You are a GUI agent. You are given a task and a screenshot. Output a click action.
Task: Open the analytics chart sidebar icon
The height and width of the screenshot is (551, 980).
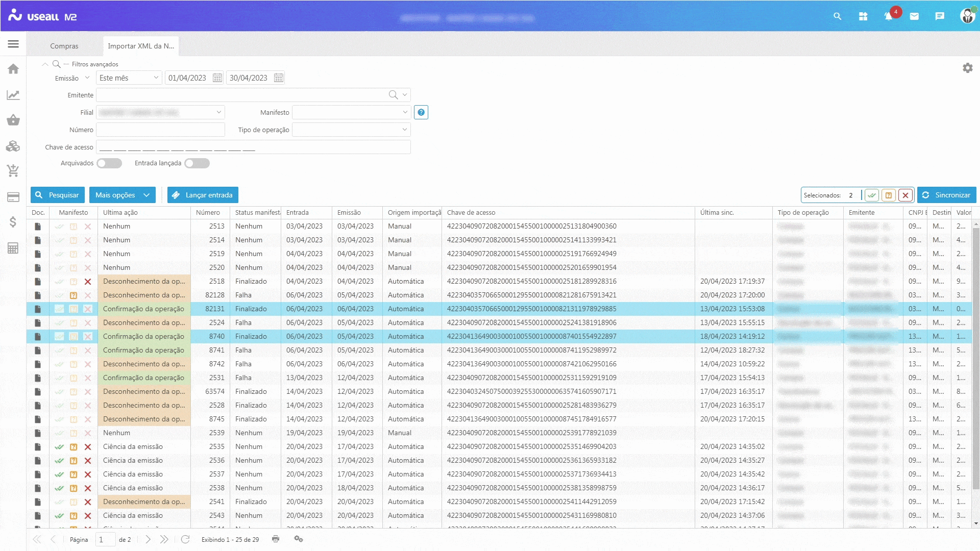pyautogui.click(x=13, y=95)
